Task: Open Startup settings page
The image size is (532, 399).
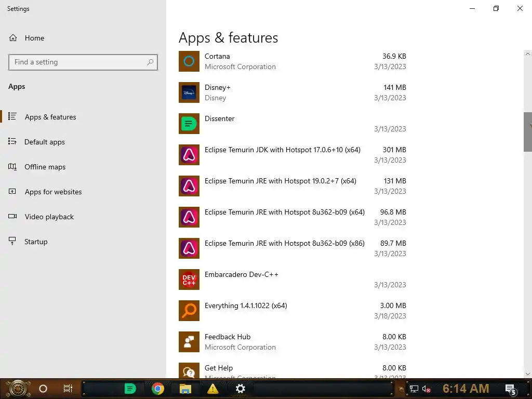Action: click(x=36, y=242)
